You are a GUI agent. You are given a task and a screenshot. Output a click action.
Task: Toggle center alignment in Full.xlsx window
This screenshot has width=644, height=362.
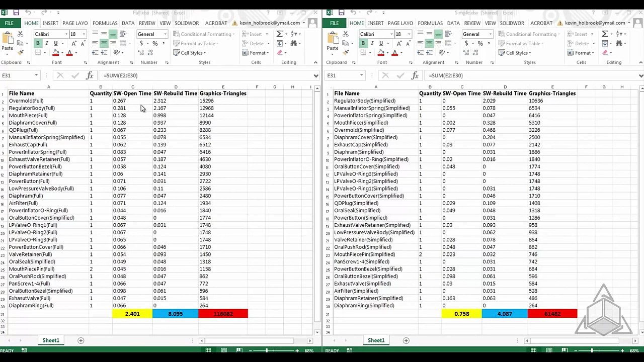pyautogui.click(x=104, y=44)
